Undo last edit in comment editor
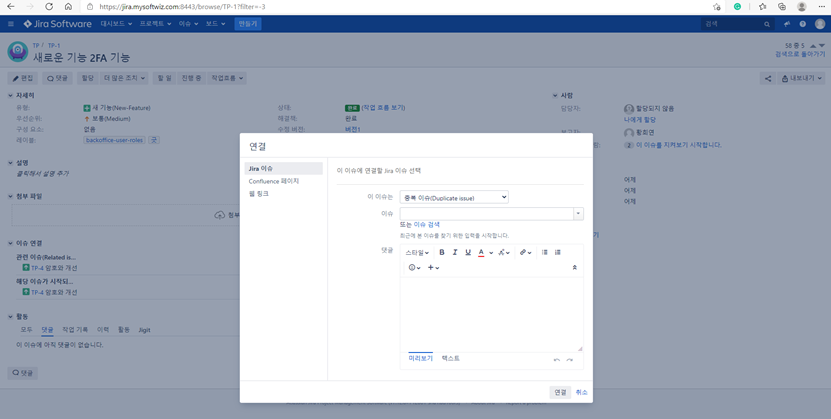Image resolution: width=831 pixels, height=419 pixels. (556, 360)
